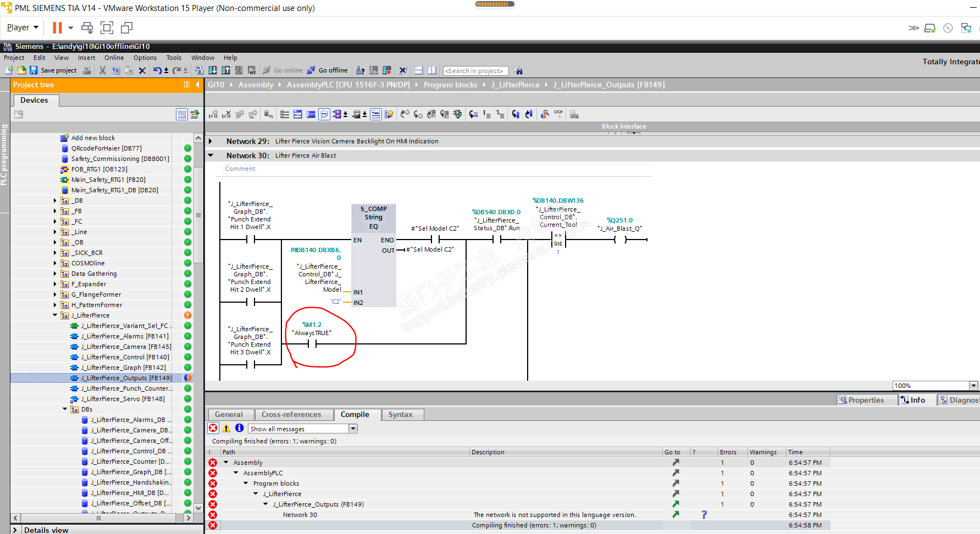The width and height of the screenshot is (980, 534).
Task: Click Assembly in the breadcrumb path
Action: click(x=256, y=85)
